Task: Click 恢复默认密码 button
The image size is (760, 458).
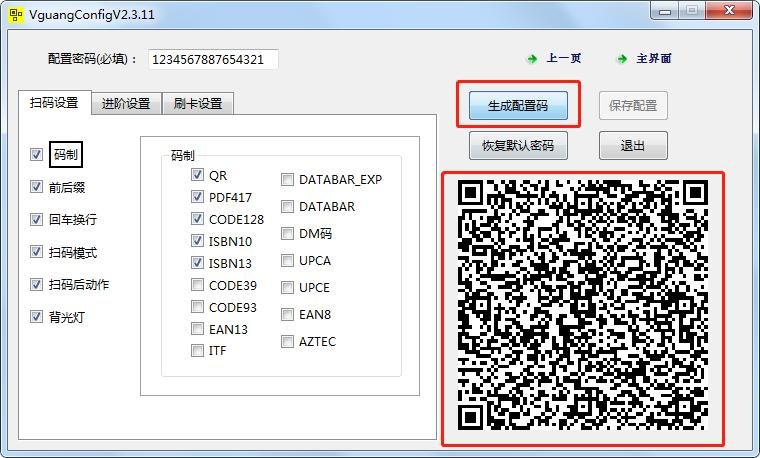Action: 518,145
